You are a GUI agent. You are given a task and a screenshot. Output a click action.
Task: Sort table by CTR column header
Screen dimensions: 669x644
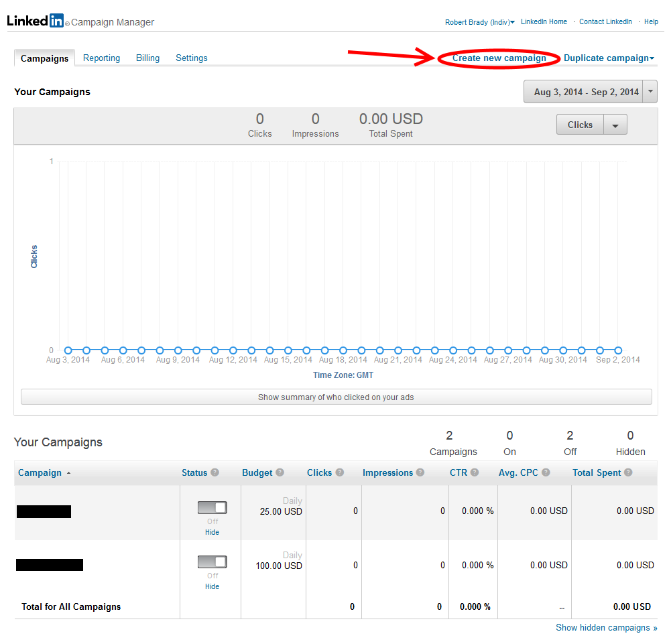[x=459, y=472]
